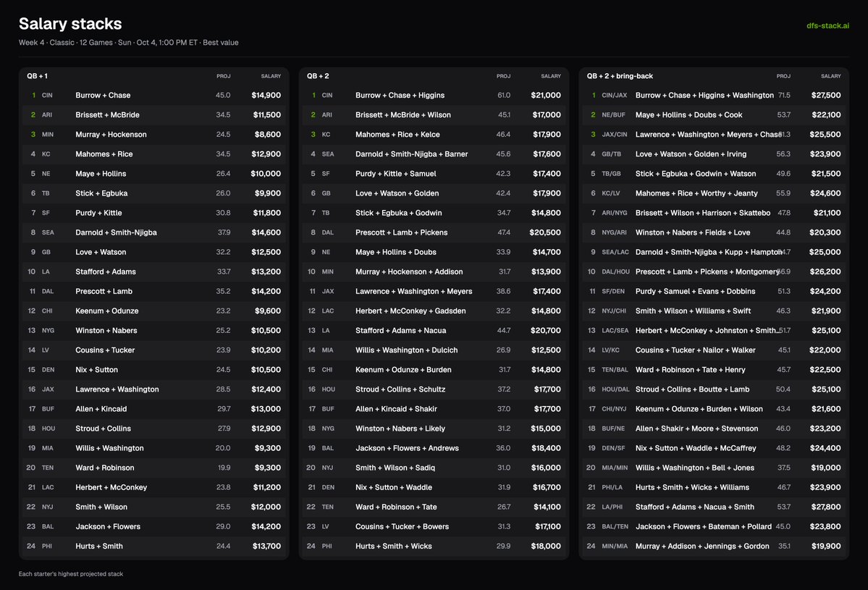868x590 pixels.
Task: Click the "Each starter's highest projected stack" footnote
Action: tap(71, 574)
